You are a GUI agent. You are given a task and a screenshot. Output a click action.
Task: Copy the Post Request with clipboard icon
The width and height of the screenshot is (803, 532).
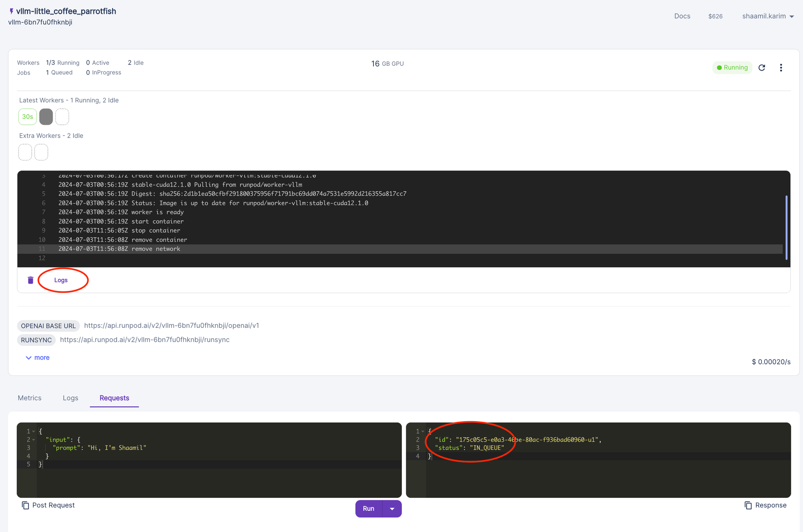pos(25,505)
